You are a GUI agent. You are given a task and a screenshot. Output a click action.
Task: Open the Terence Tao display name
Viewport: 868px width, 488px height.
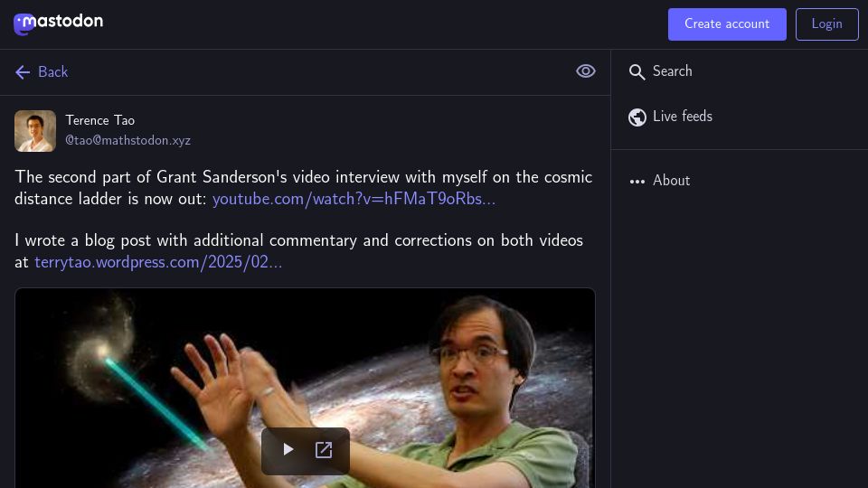tap(100, 120)
